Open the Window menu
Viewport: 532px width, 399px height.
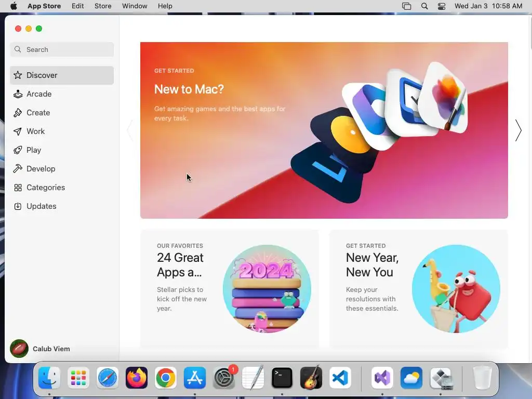(x=135, y=6)
